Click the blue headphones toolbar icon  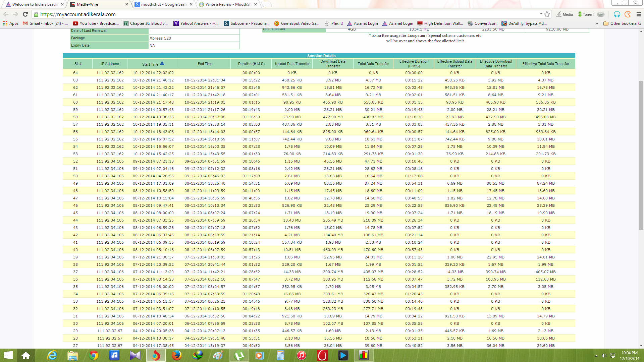click(x=617, y=14)
